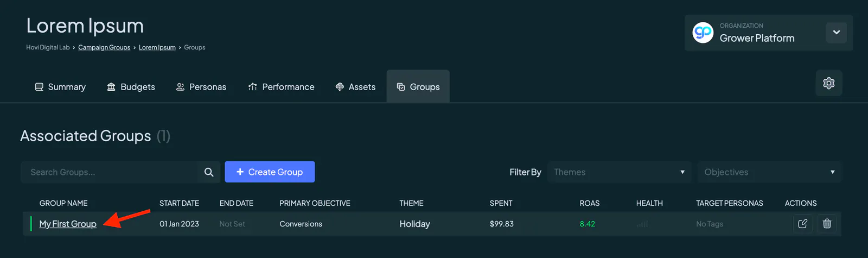The image size is (868, 258).
Task: Open the Assets tab
Action: [x=355, y=87]
